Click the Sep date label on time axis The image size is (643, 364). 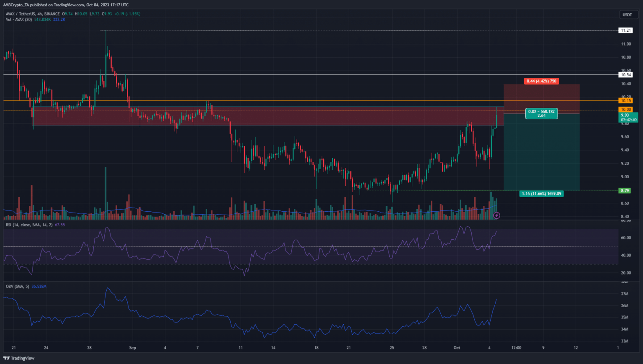point(133,348)
